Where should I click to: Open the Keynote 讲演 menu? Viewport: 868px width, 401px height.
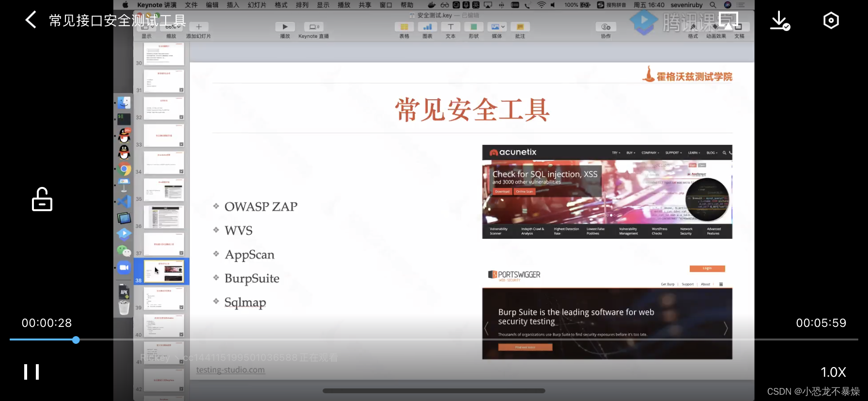156,5
